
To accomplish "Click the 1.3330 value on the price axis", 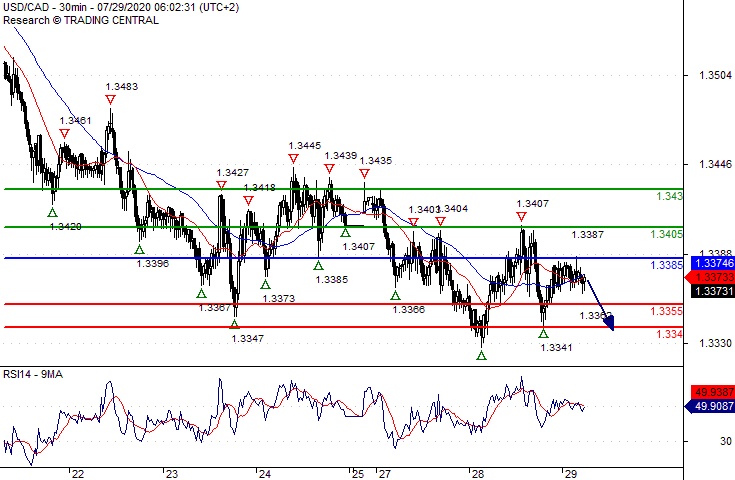I will (715, 343).
